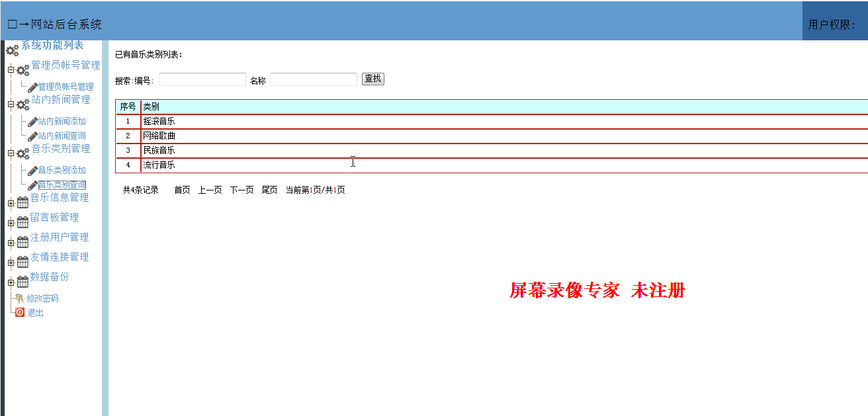Screen dimensions: 868x416
Task: Click gear icon of 管理员帐号管理
Action: point(23,69)
